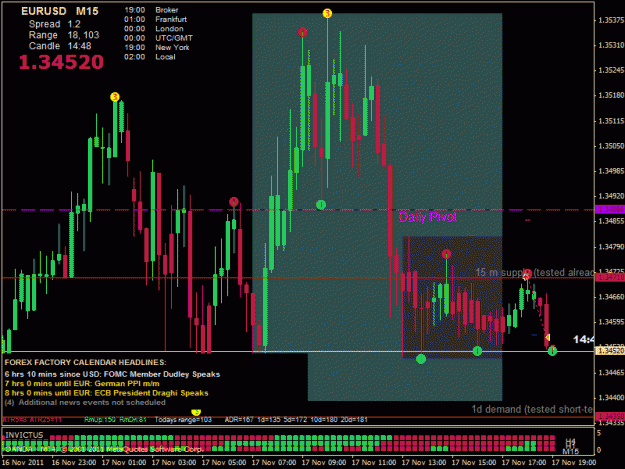Click the 1.34400 price axis label
Viewport: 625px width, 469px height.
(x=611, y=398)
